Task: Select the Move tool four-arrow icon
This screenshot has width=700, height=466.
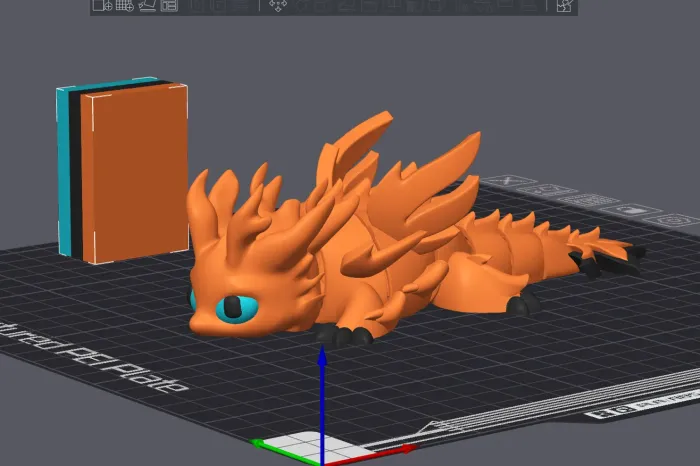Action: click(x=278, y=6)
